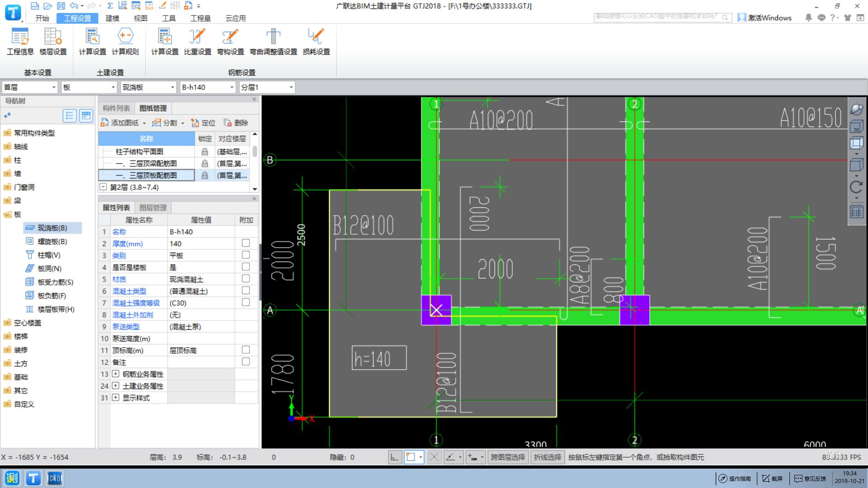Switch to 构件列表 panel tab
Image resolution: width=868 pixels, height=488 pixels.
click(116, 108)
